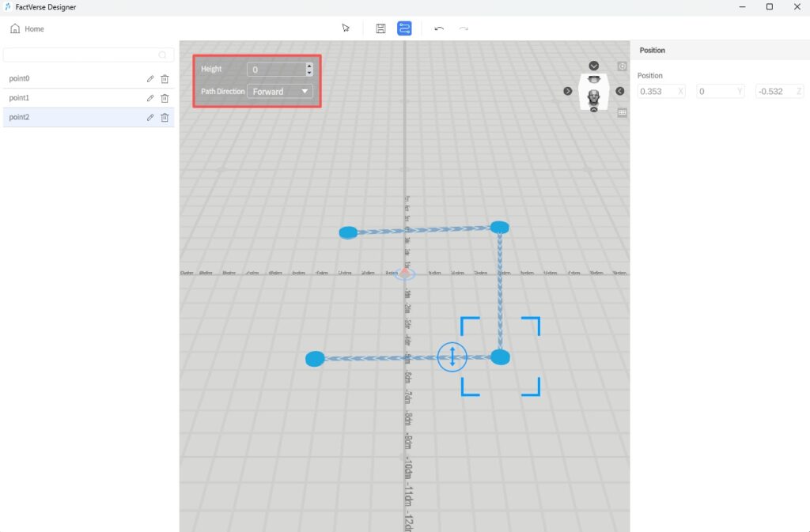Screen dimensions: 810x532
Task: Open the Path Direction dropdown
Action: pos(281,91)
